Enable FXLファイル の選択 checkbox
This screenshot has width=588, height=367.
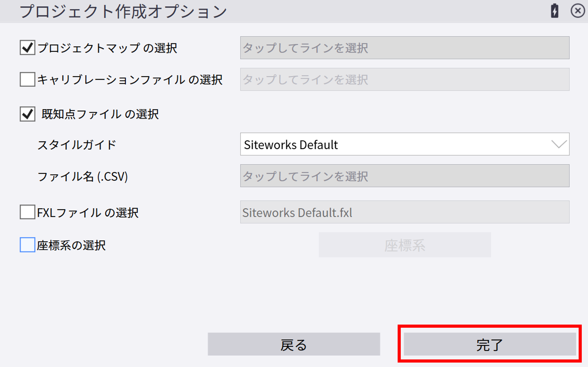(27, 212)
